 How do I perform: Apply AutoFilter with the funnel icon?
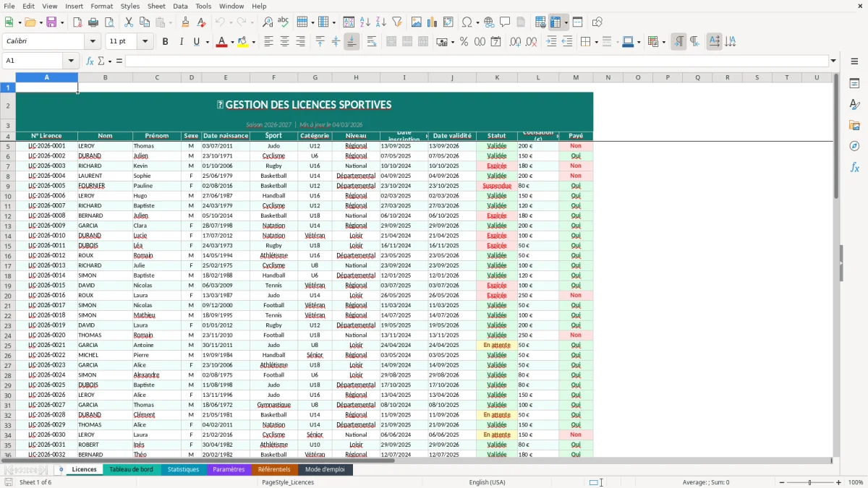tap(397, 22)
